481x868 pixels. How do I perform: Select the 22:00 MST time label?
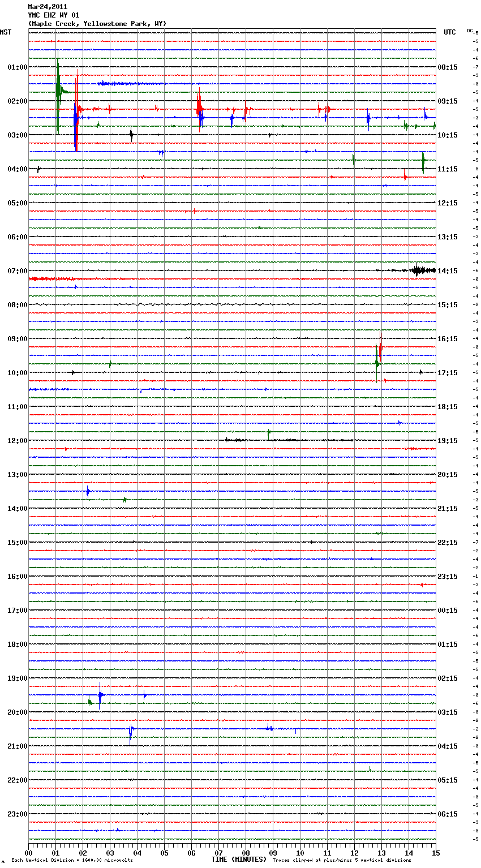click(x=18, y=780)
